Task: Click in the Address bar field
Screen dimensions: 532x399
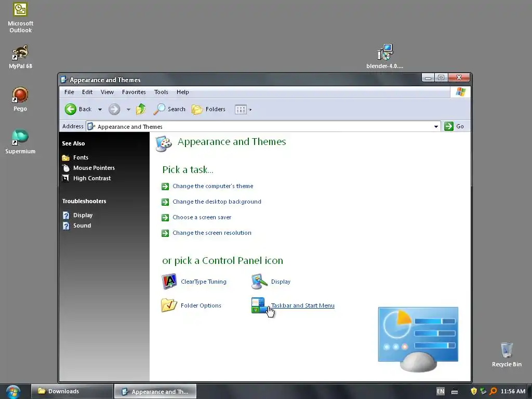Action: tap(263, 127)
